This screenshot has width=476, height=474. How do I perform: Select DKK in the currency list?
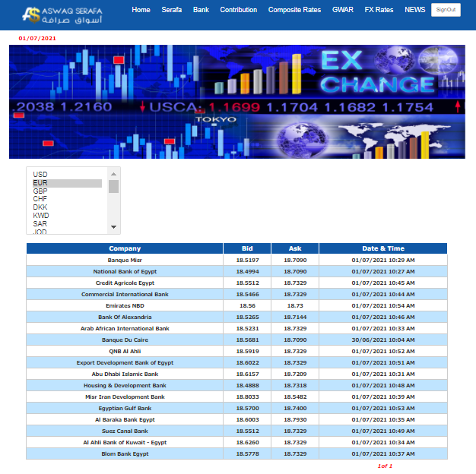point(67,207)
